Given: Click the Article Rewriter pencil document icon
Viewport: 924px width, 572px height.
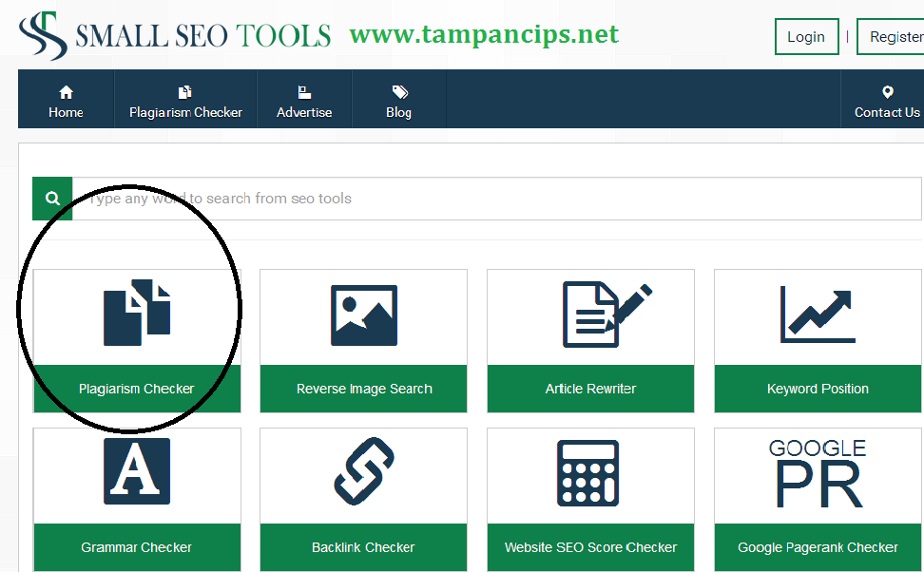Looking at the screenshot, I should point(606,314).
